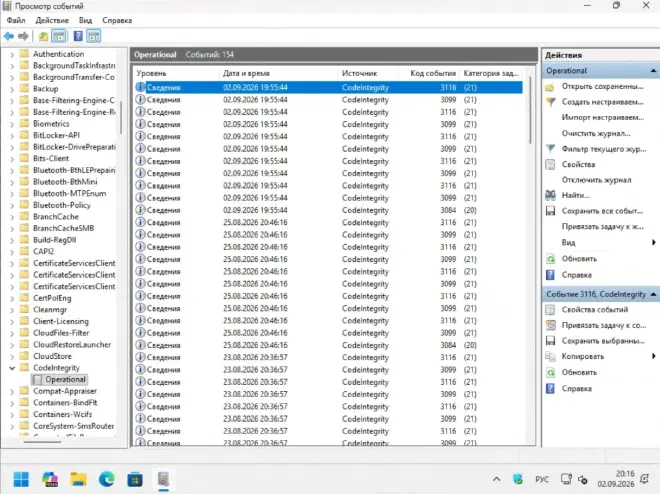
Task: Click the save all events disk icon
Action: [x=550, y=211]
